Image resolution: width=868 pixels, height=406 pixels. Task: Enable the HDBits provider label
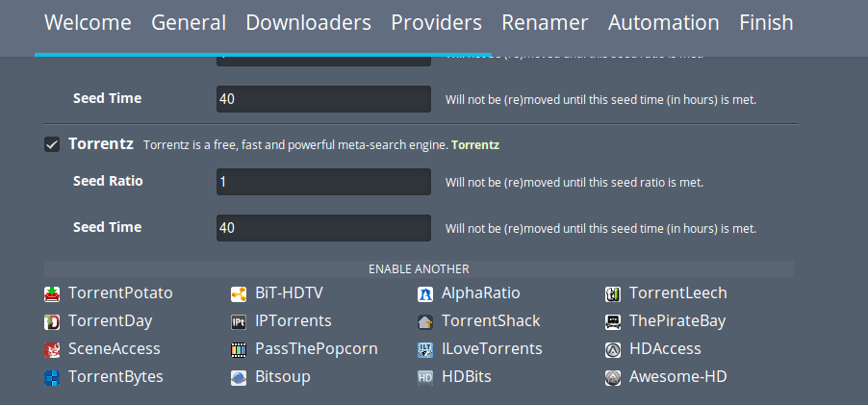point(467,377)
